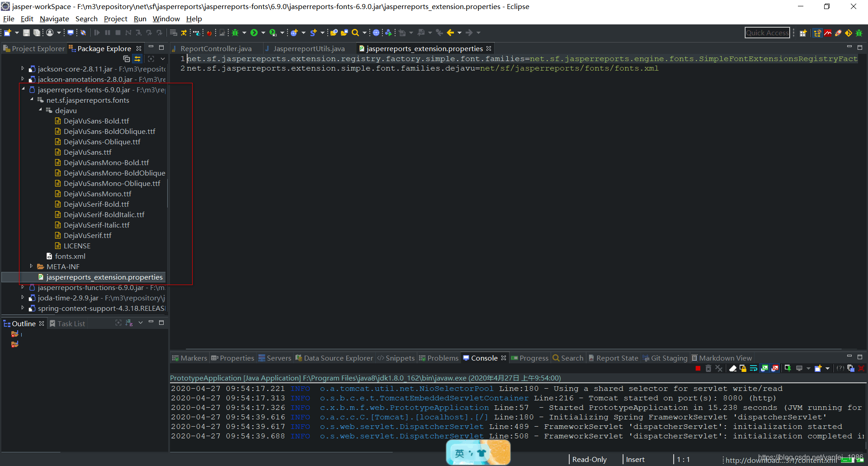Open the Markdown View tab
The height and width of the screenshot is (466, 868).
[x=722, y=358]
